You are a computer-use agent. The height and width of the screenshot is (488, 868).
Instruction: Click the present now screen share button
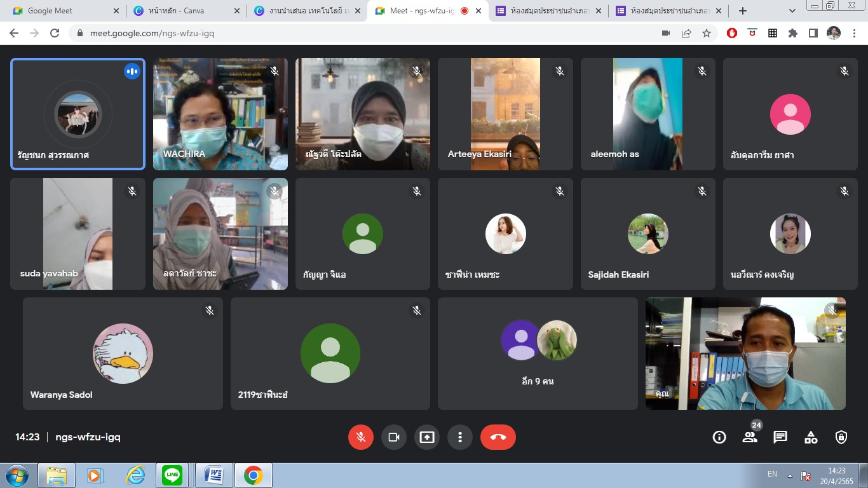pos(427,437)
